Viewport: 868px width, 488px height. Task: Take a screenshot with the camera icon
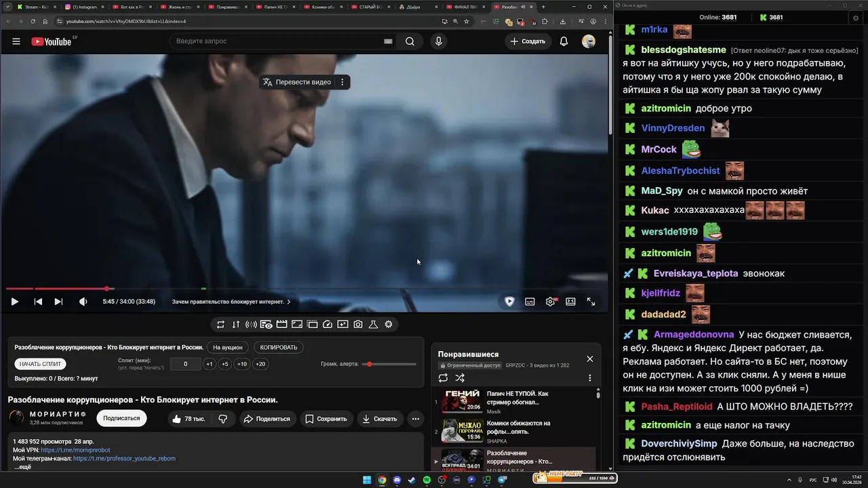point(358,325)
